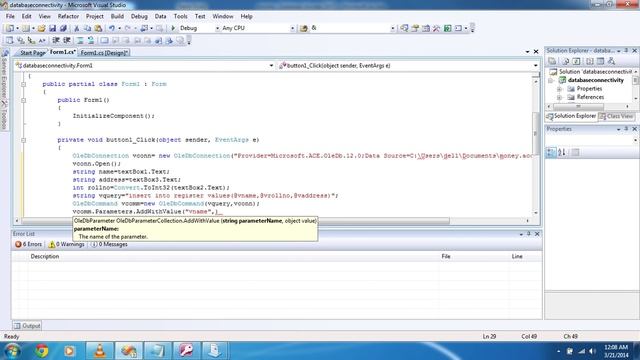Switch to the Start Page tab
Screen dimensions: 640x360
coord(32,53)
